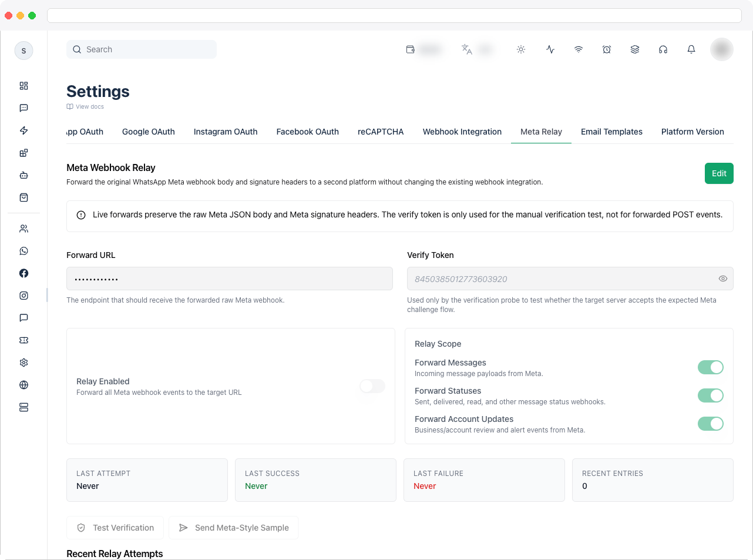Open the WhatsApp icon in sidebar
The image size is (753, 560).
pos(23,251)
